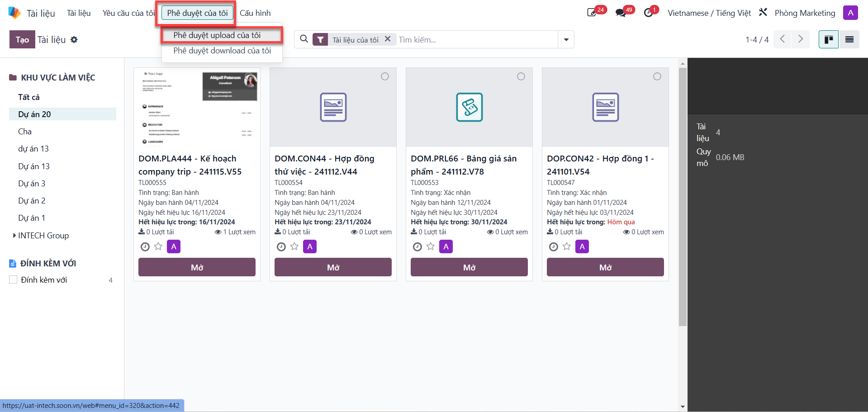Click clock activity icon on DOP.CON42 card
Viewport: 868px width, 412px height.
click(x=554, y=247)
